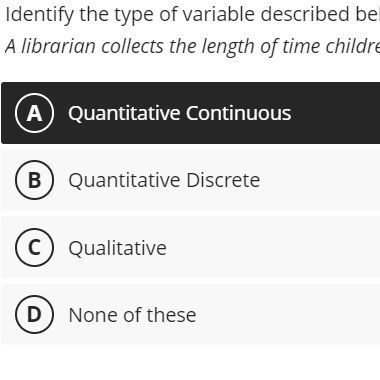Viewport: 380px width, 380px height.
Task: Click the italic librarian question sentence
Action: 193,46
